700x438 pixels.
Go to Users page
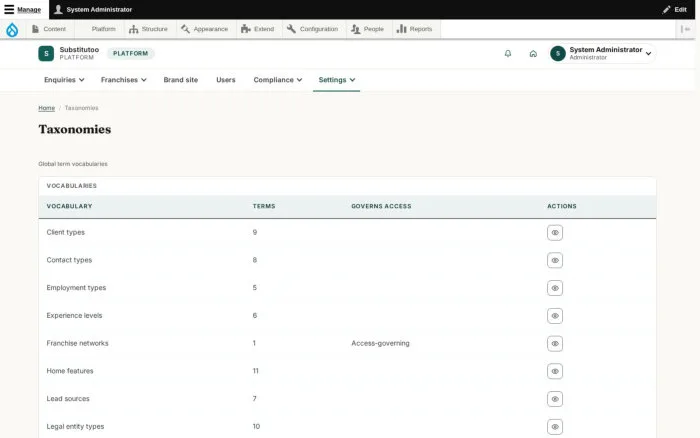[x=225, y=80]
